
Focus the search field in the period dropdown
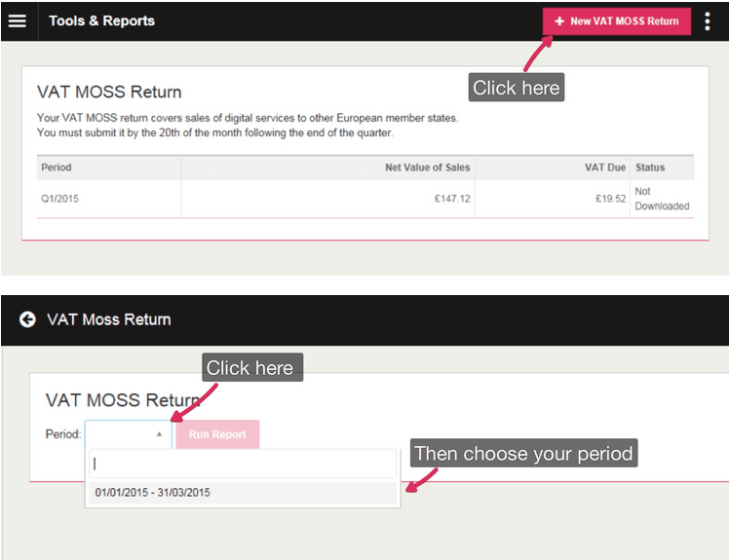click(x=242, y=465)
